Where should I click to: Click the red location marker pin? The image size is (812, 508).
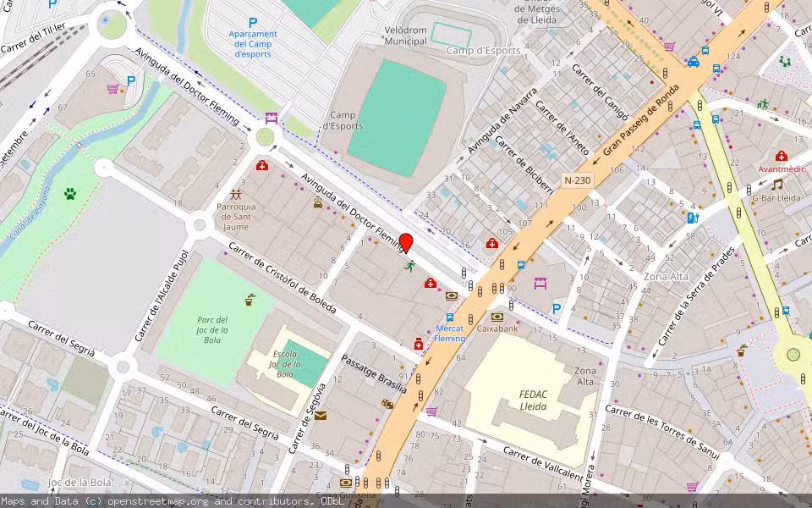407,244
